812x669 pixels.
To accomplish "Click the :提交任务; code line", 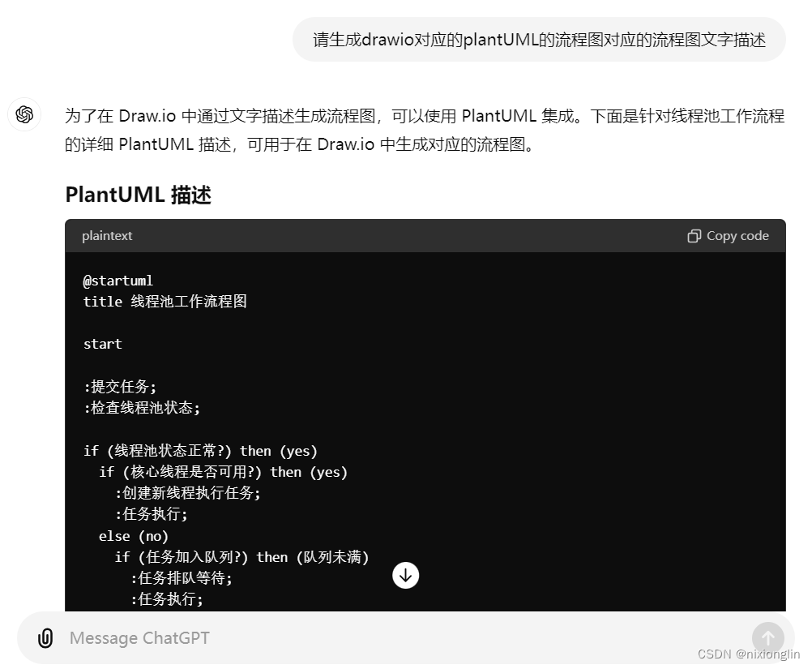I will pos(120,387).
